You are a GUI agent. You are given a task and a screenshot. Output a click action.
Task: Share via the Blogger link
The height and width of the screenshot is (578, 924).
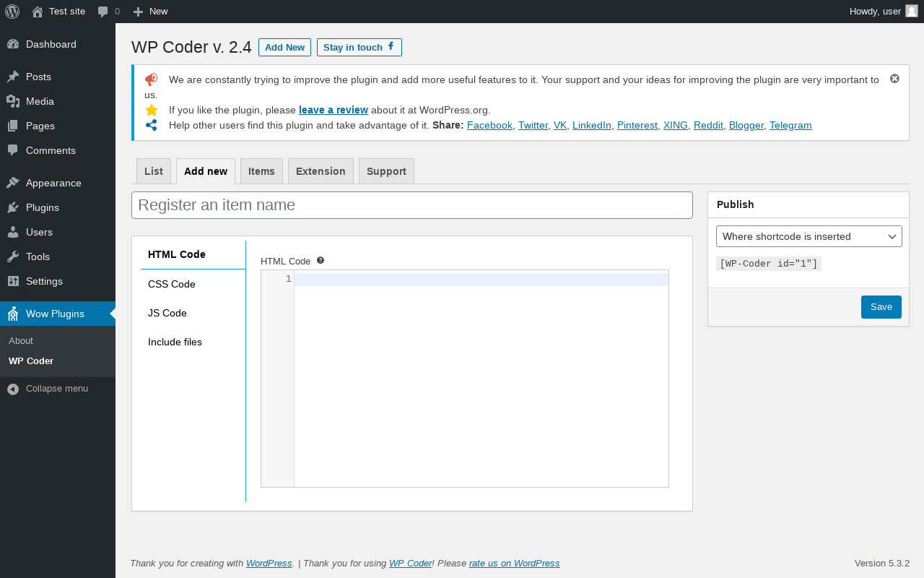click(x=746, y=125)
